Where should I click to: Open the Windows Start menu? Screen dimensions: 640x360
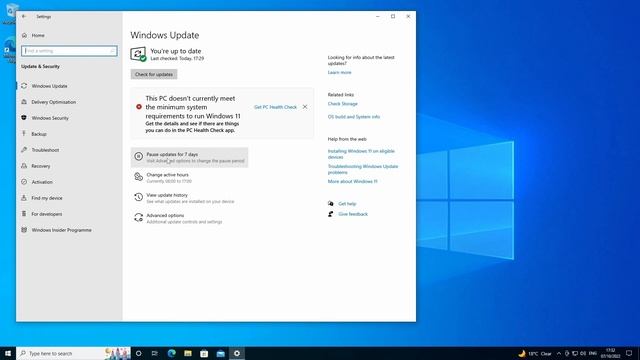pos(8,353)
